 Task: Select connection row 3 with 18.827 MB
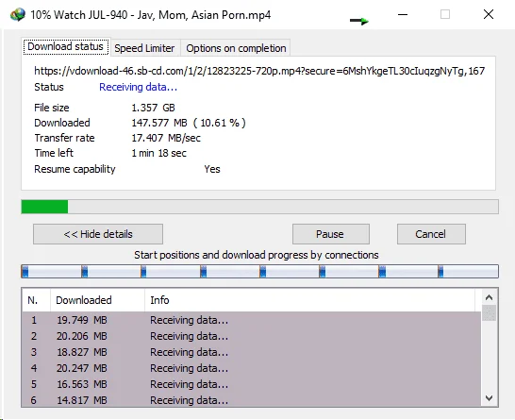(x=252, y=352)
